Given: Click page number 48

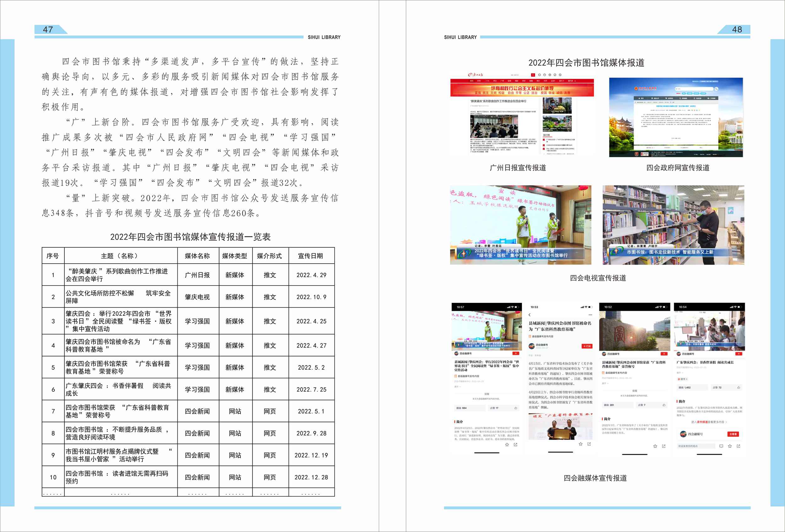Looking at the screenshot, I should [737, 30].
